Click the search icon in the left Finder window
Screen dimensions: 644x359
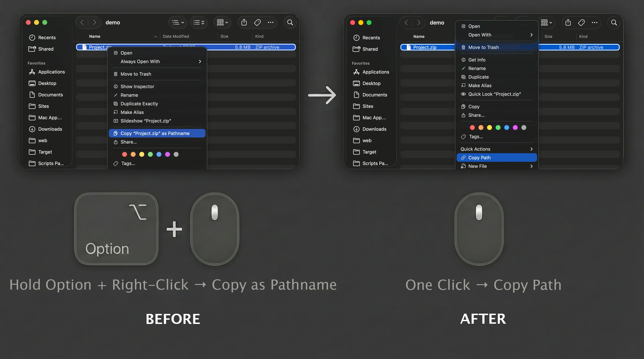click(x=290, y=22)
